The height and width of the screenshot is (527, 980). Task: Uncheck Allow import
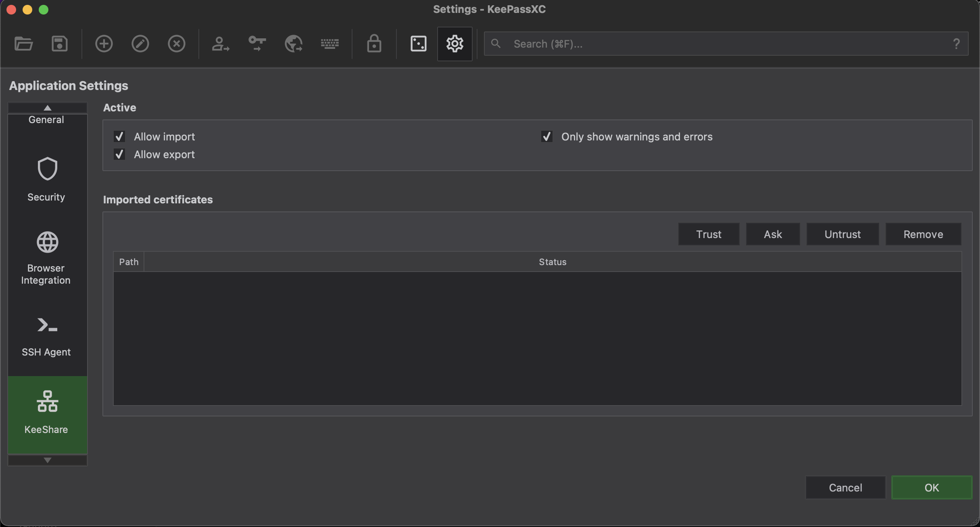coord(119,136)
